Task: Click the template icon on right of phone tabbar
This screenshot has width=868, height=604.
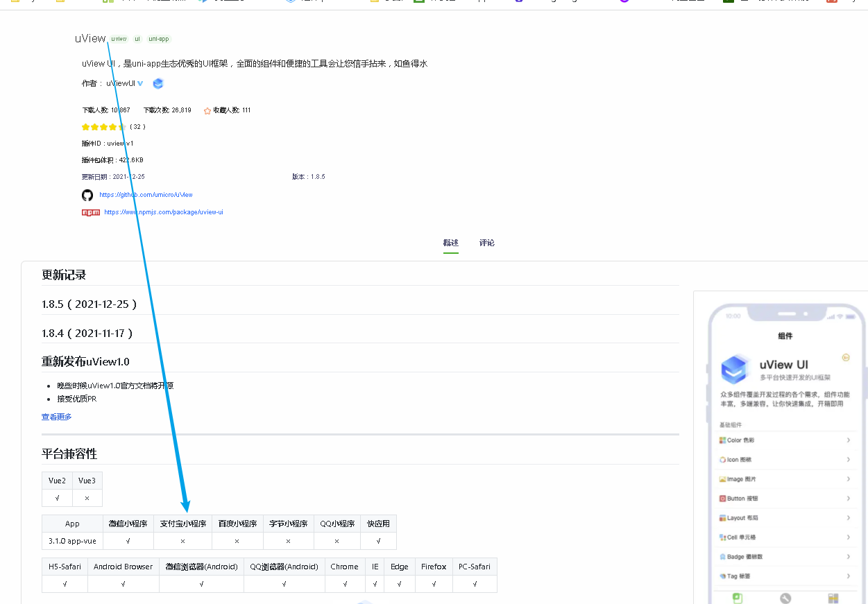Action: pyautogui.click(x=833, y=598)
